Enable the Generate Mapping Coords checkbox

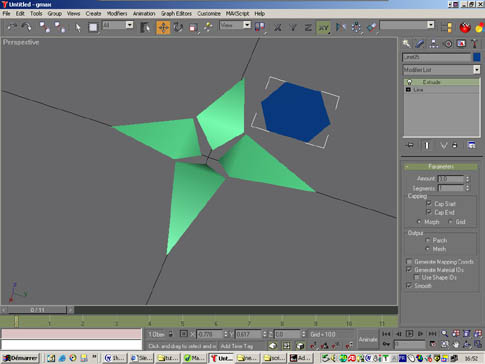[x=409, y=262]
